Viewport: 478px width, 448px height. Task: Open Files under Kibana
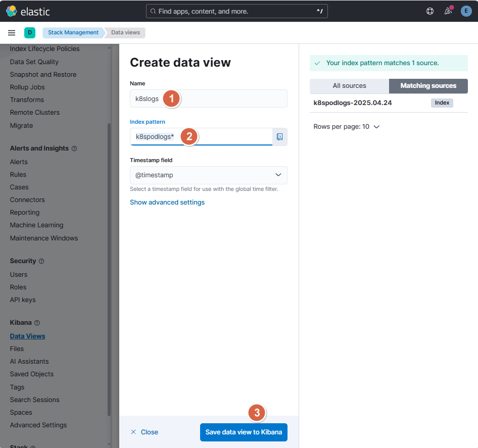17,349
